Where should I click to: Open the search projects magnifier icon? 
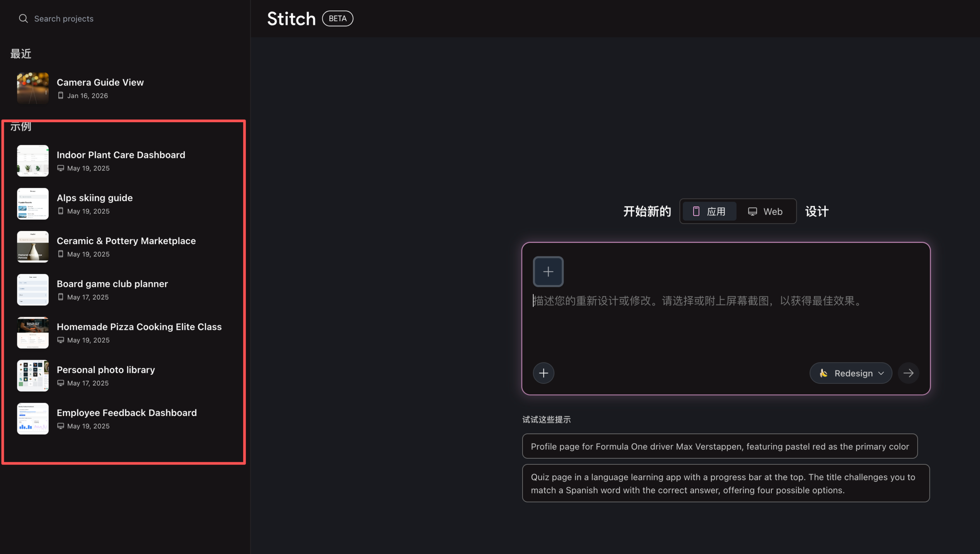[x=23, y=18]
